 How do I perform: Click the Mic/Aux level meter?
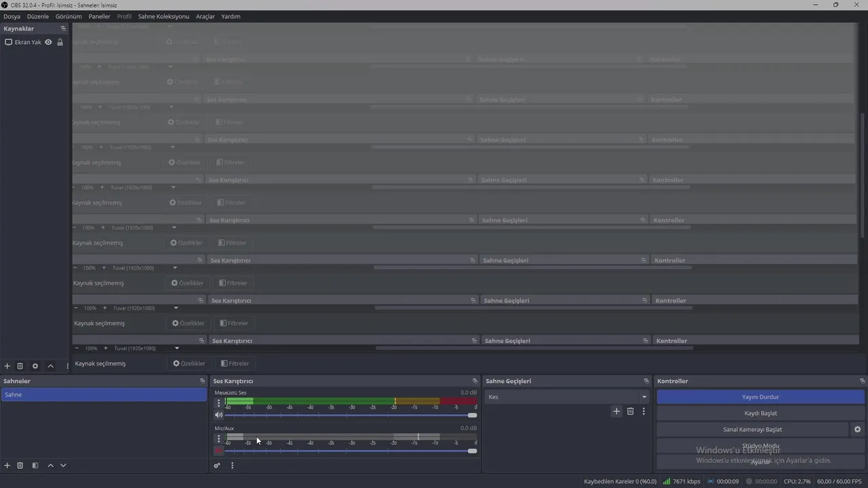351,437
